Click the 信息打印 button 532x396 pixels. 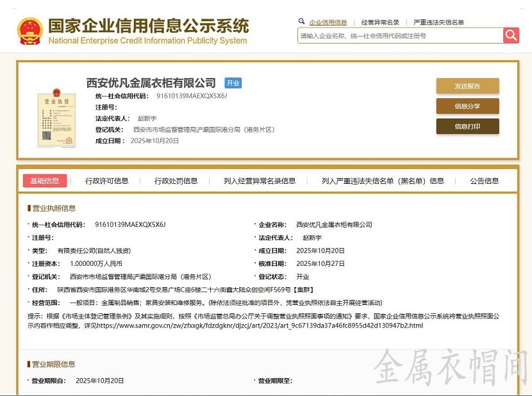pos(467,126)
